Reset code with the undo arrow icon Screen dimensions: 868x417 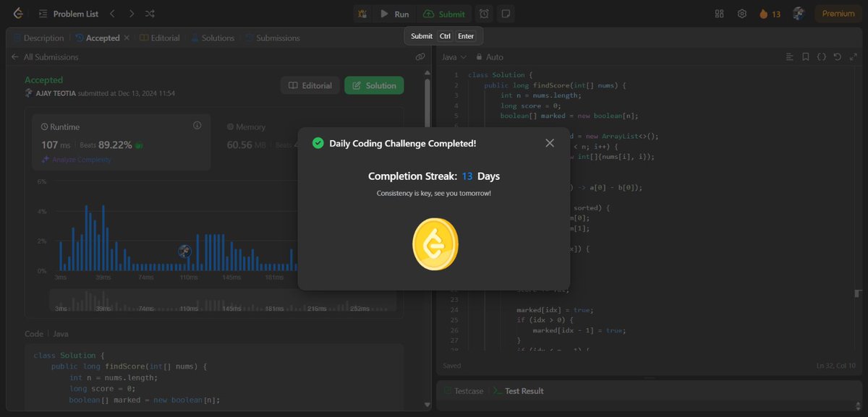point(837,57)
